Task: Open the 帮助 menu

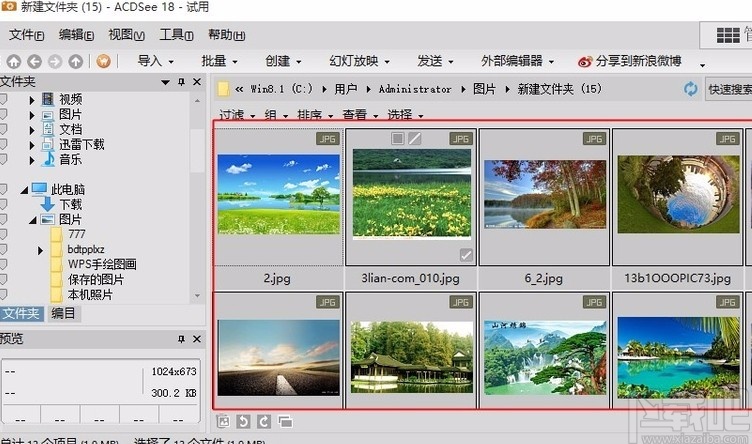Action: tap(226, 35)
